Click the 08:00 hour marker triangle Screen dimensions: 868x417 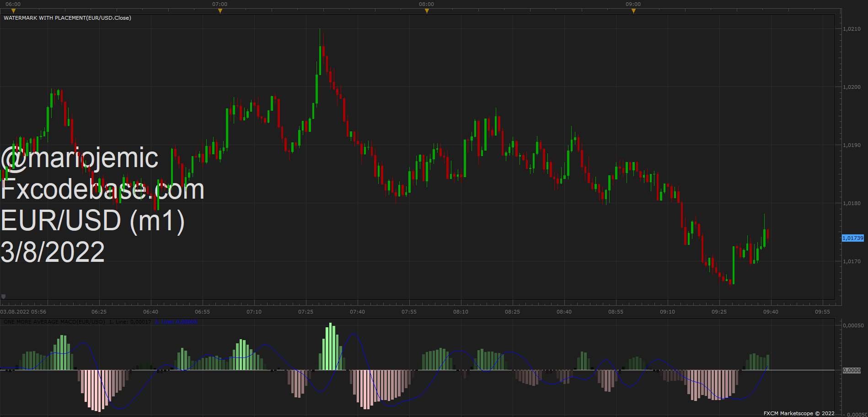(427, 11)
